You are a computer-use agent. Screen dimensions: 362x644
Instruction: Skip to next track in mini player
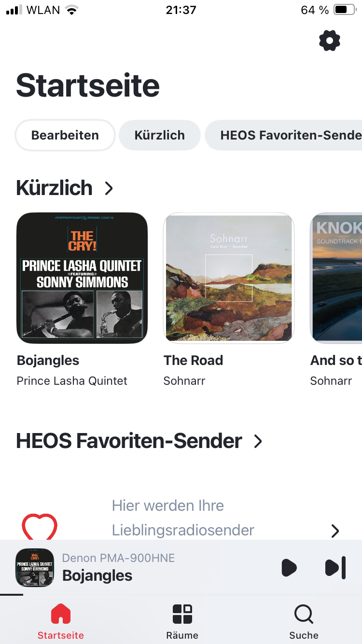pos(335,567)
